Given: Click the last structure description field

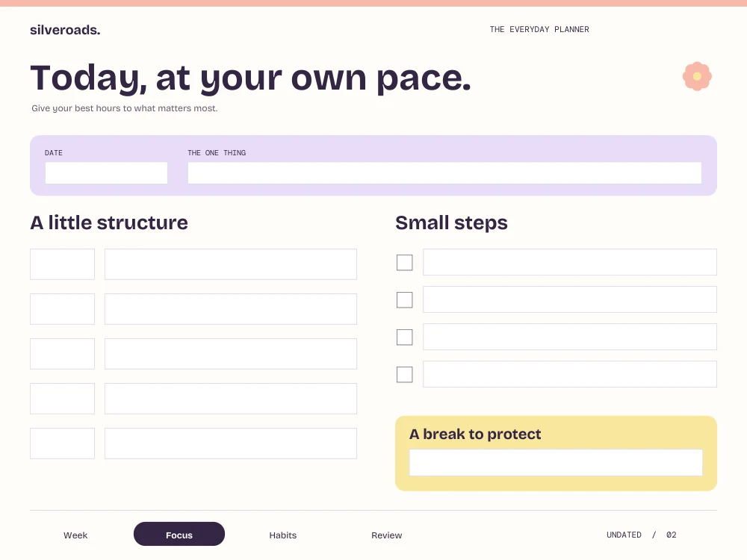Looking at the screenshot, I should click(231, 444).
